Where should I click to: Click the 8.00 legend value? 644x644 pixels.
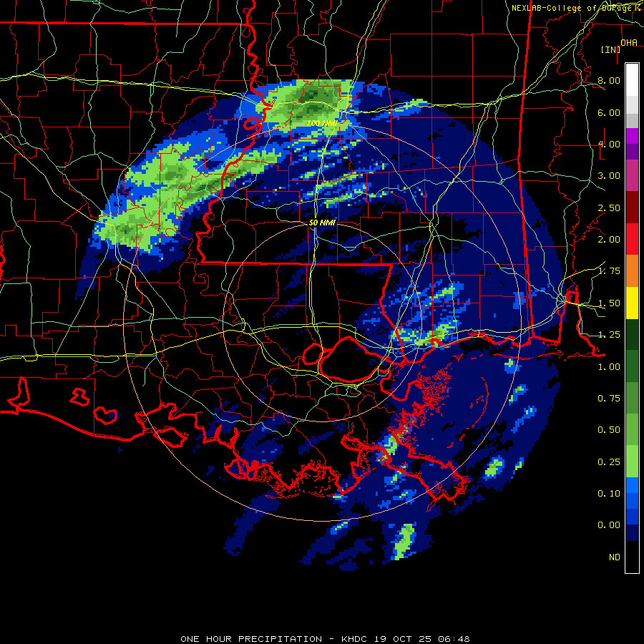pos(609,80)
